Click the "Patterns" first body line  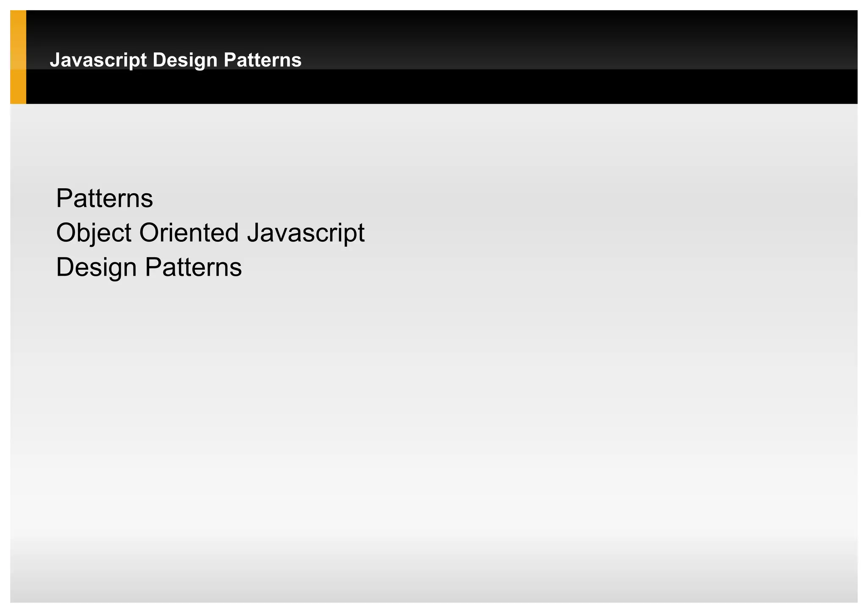104,198
